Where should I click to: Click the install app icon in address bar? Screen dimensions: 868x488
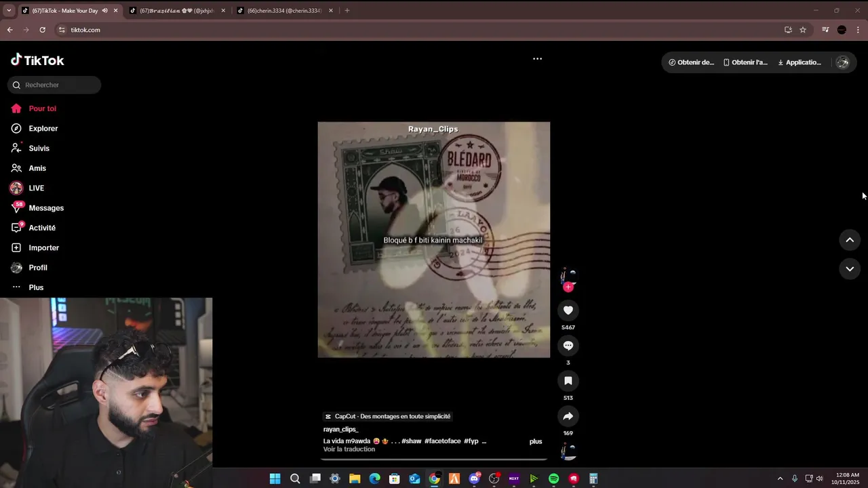788,30
